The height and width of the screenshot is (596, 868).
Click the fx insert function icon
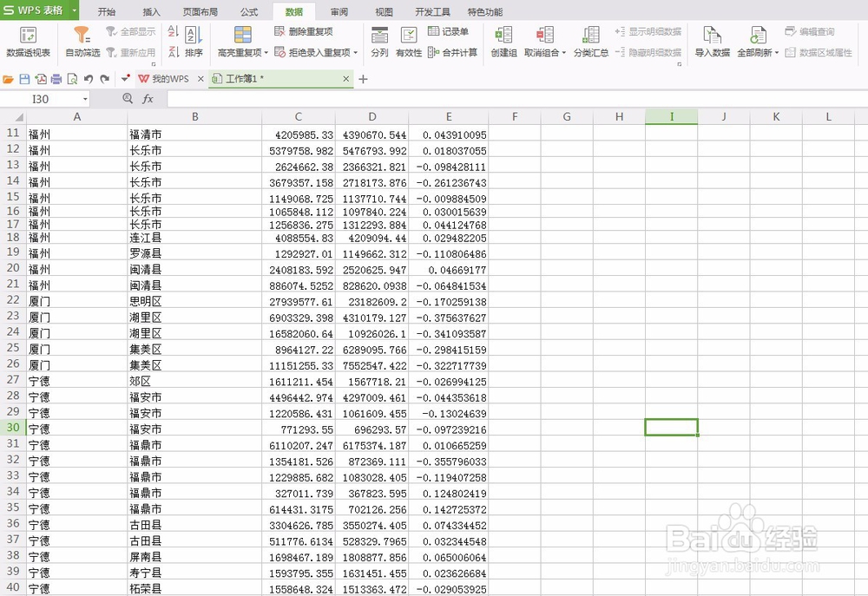click(x=148, y=99)
